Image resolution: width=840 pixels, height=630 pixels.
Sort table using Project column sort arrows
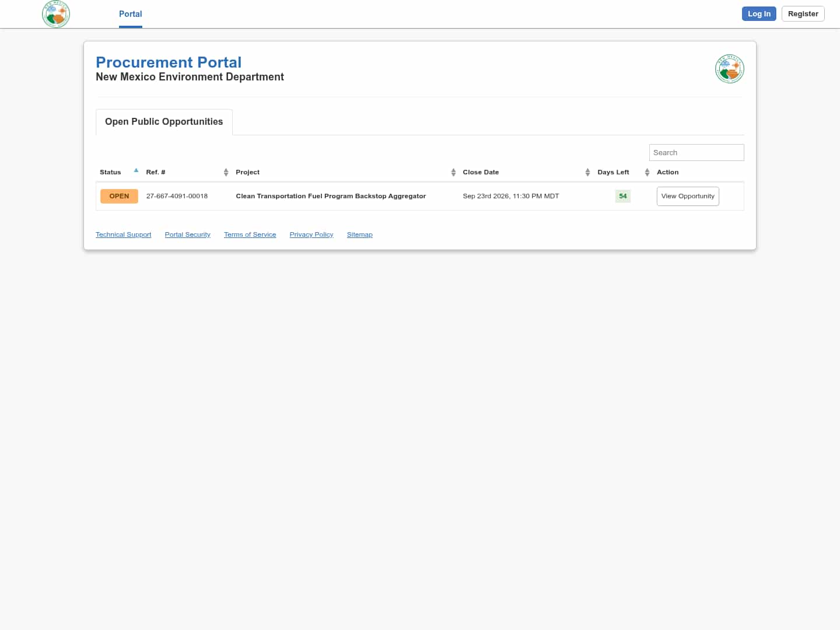(453, 172)
